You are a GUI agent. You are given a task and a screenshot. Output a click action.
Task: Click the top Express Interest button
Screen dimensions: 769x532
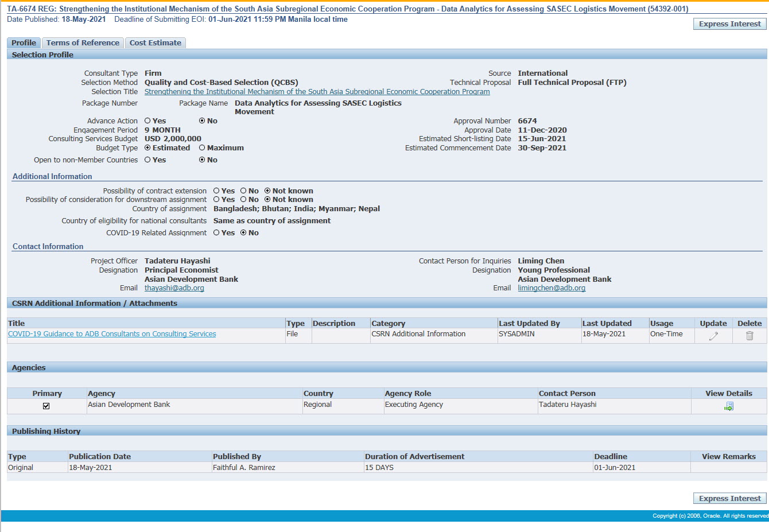tap(730, 24)
